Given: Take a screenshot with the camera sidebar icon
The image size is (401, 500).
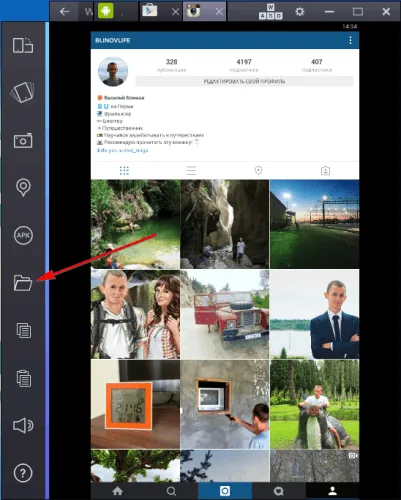Looking at the screenshot, I should 23,140.
